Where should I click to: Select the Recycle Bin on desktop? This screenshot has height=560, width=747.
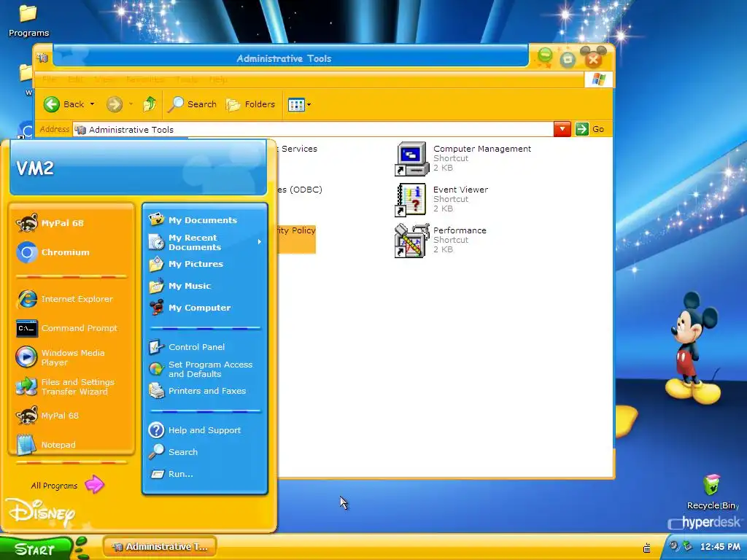pos(712,492)
